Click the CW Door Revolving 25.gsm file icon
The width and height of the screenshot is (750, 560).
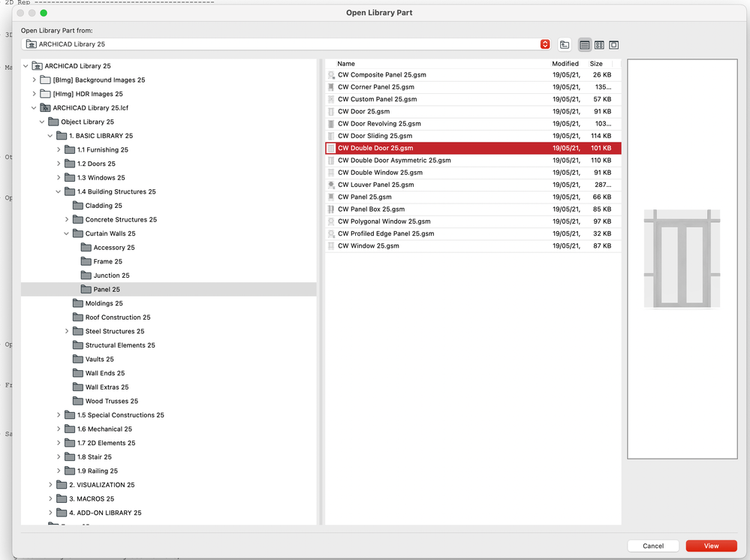coord(331,123)
